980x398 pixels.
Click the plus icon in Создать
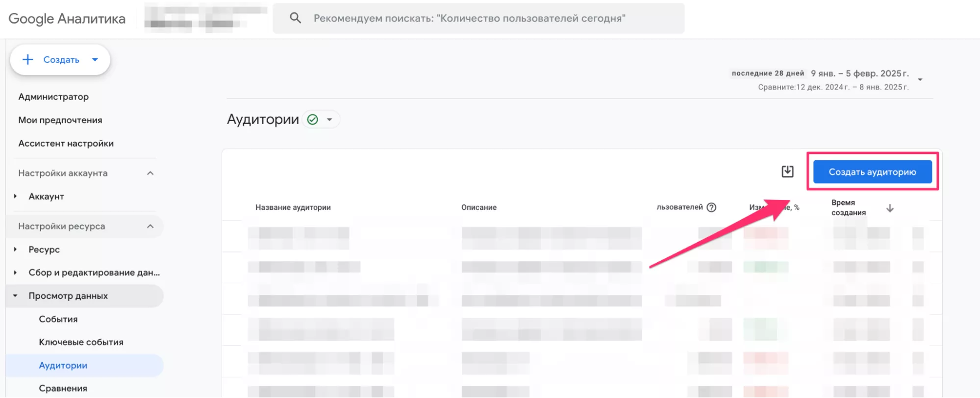click(28, 59)
